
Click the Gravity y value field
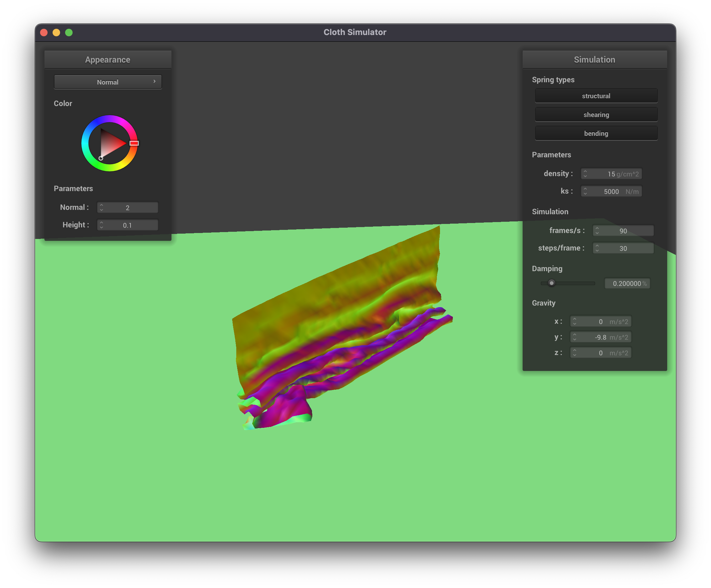601,337
